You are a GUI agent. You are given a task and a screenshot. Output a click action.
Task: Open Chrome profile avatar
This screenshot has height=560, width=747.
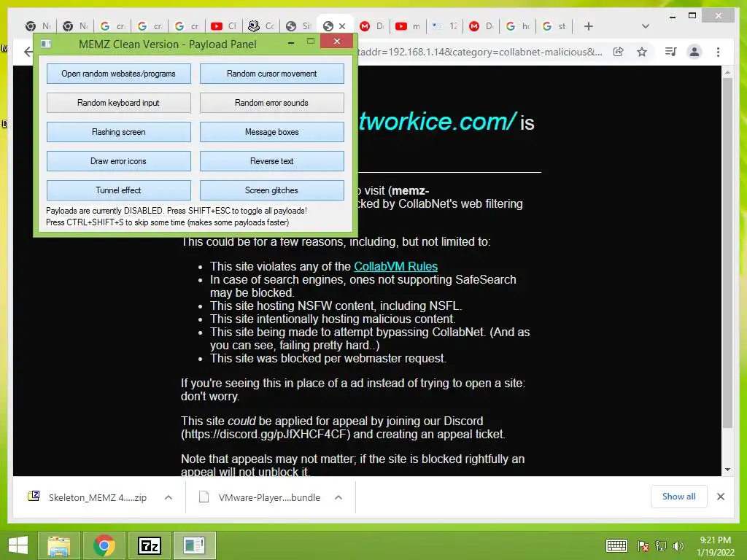pyautogui.click(x=694, y=52)
